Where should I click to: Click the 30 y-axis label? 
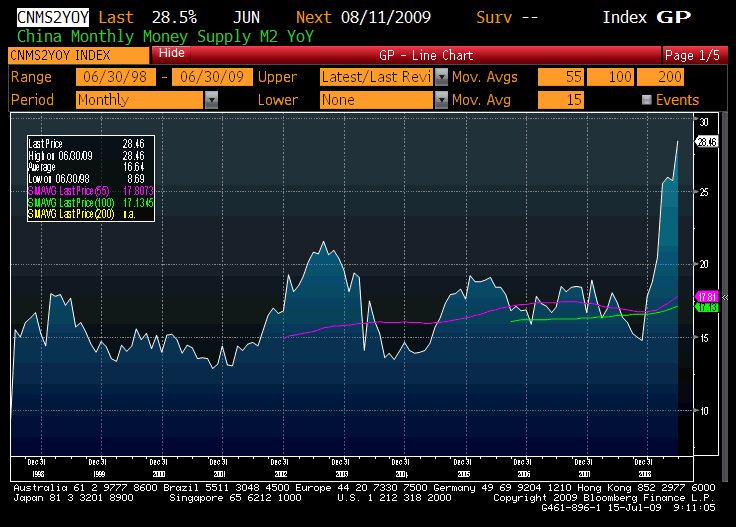pyautogui.click(x=704, y=122)
